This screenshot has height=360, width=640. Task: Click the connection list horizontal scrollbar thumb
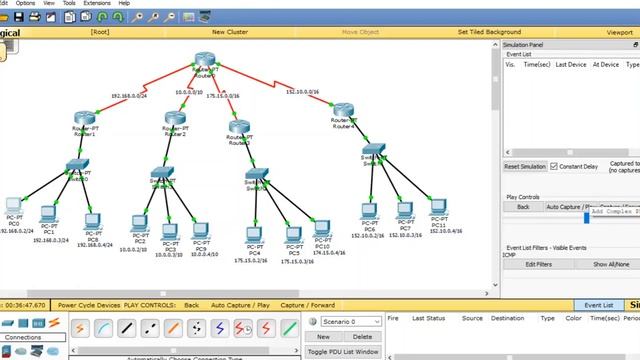[173, 351]
